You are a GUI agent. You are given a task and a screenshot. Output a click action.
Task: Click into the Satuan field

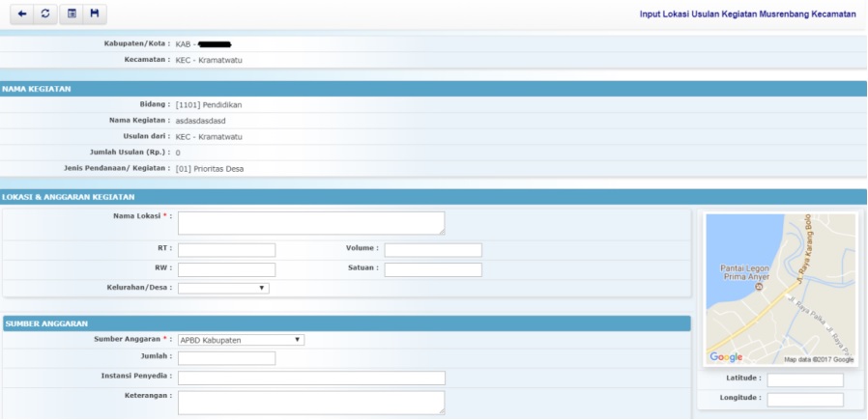click(432, 269)
